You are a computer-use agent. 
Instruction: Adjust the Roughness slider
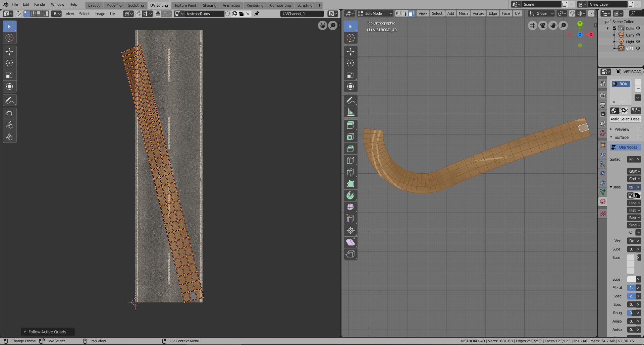tap(632, 313)
